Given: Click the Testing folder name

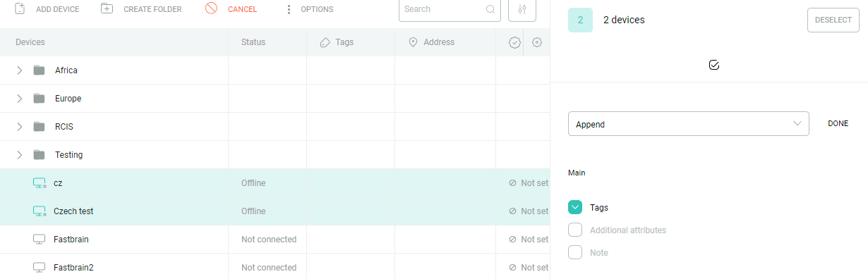Looking at the screenshot, I should pos(68,155).
